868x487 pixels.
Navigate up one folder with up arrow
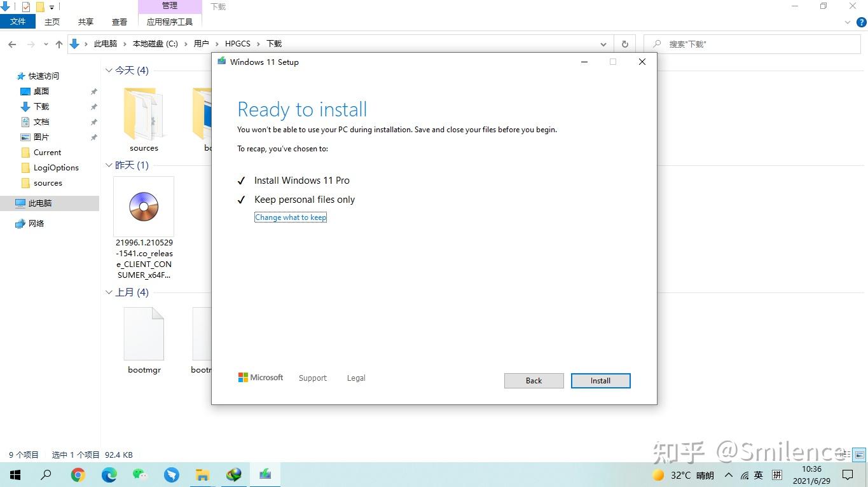[x=59, y=44]
